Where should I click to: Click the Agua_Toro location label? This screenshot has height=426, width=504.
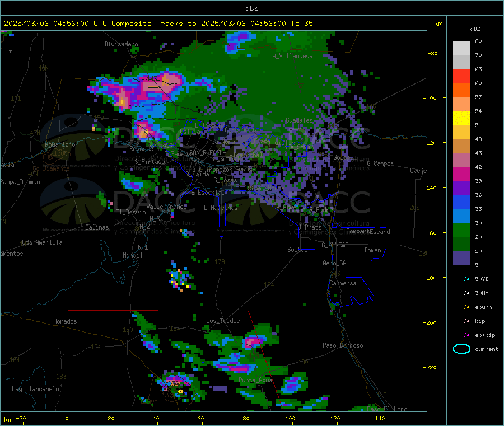(x=60, y=144)
